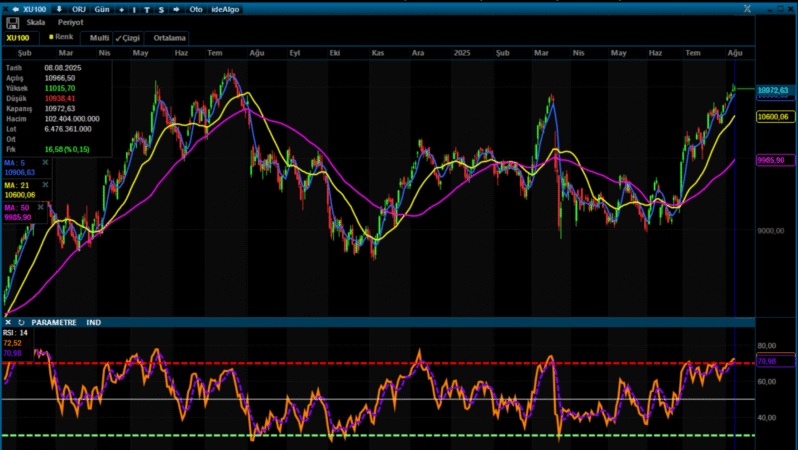Remove the MA 50 moving average

(x=41, y=207)
